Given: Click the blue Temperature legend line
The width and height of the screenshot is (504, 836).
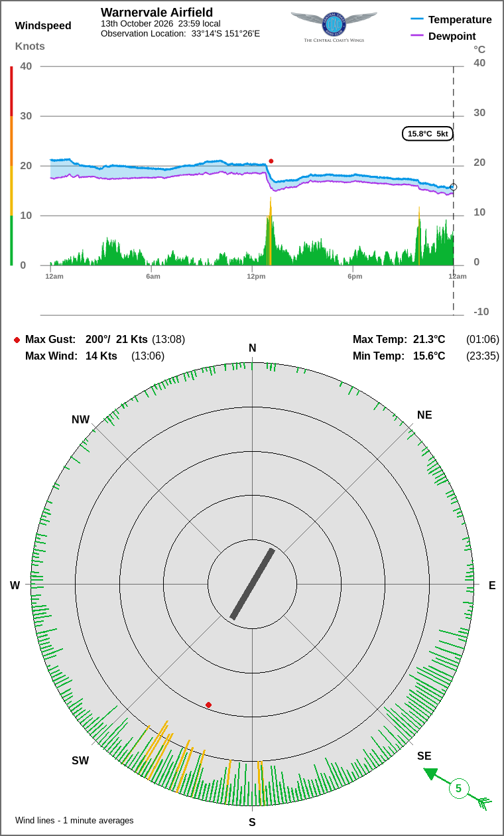Looking at the screenshot, I should [417, 20].
